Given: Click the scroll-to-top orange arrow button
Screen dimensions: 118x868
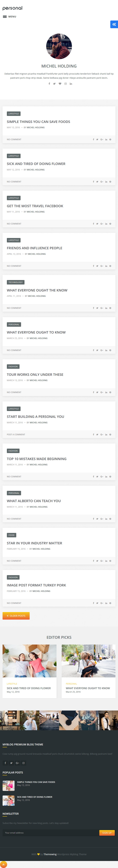Looking at the screenshot, I should [3, 864].
